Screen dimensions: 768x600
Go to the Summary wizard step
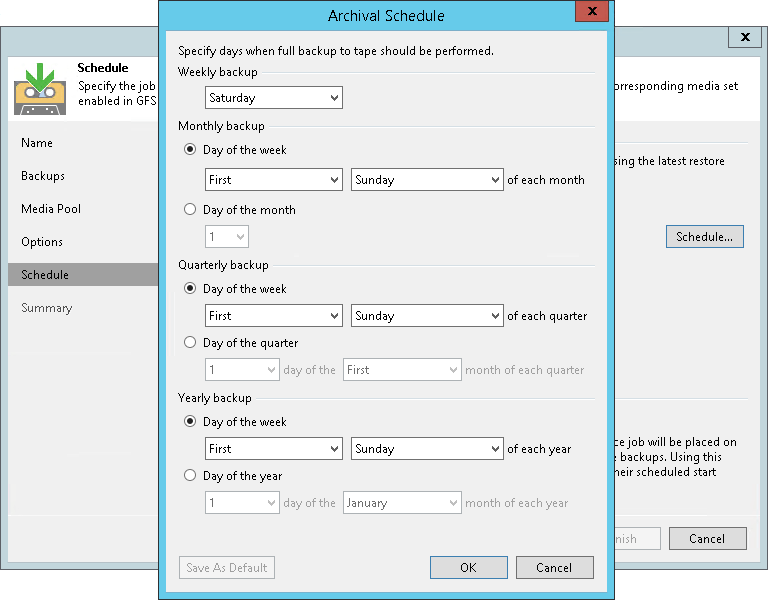pos(47,308)
